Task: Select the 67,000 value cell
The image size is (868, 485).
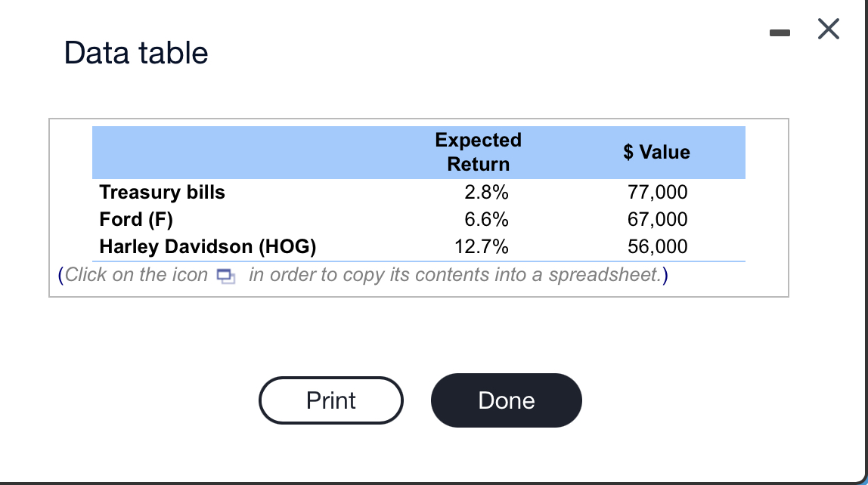Action: pos(656,219)
